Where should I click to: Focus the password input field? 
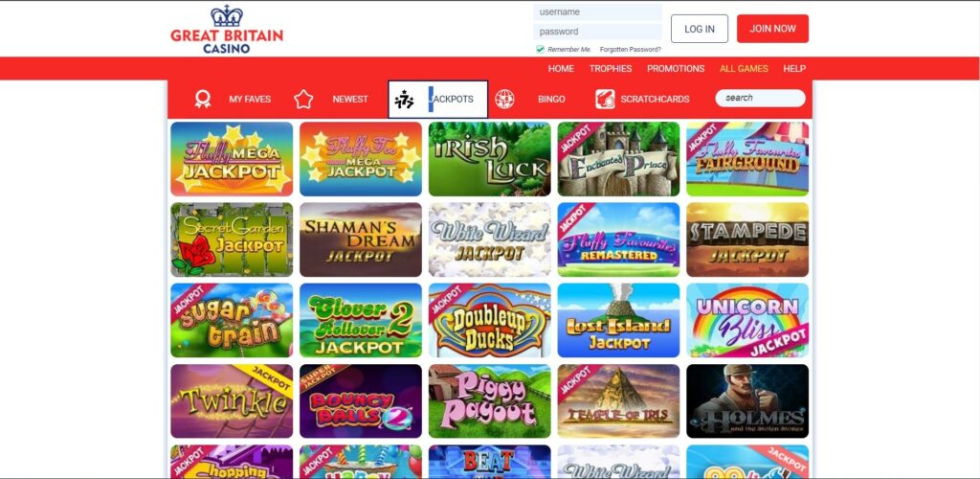(x=597, y=32)
